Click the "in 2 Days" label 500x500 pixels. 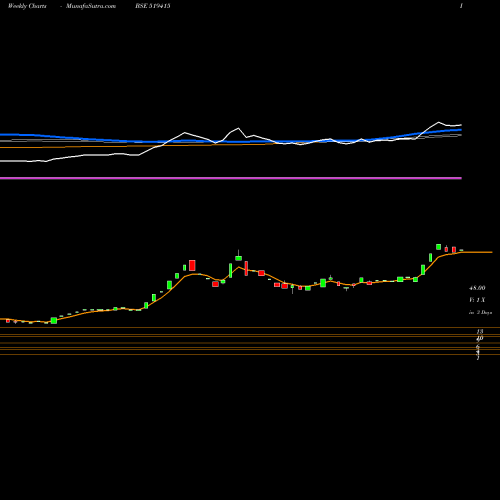click(x=480, y=313)
